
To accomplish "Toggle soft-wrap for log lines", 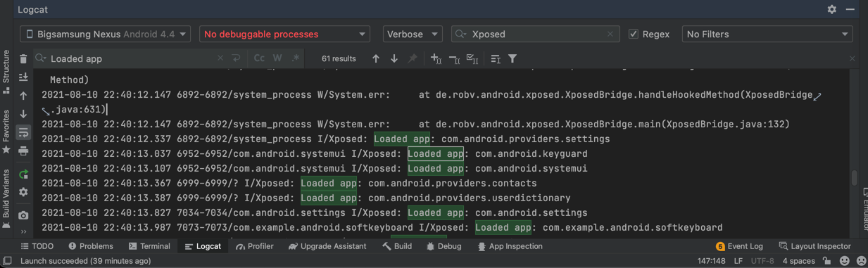I will coord(23,132).
